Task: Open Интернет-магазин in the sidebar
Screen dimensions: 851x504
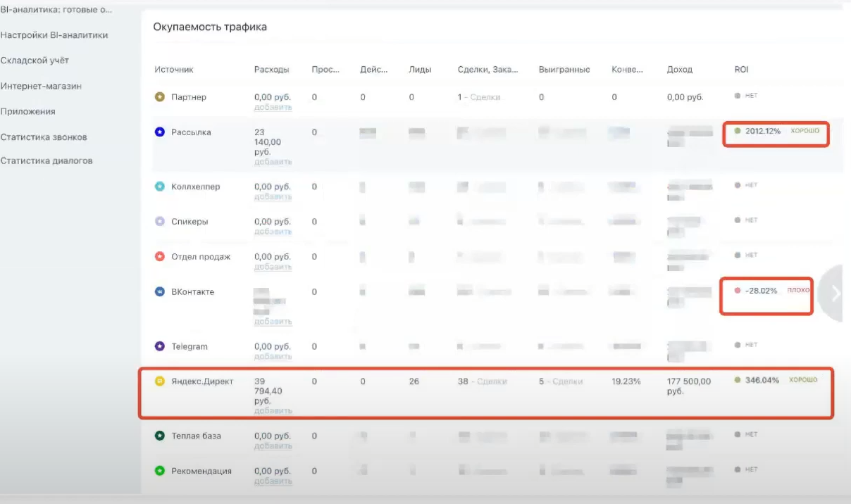Action: pos(41,86)
